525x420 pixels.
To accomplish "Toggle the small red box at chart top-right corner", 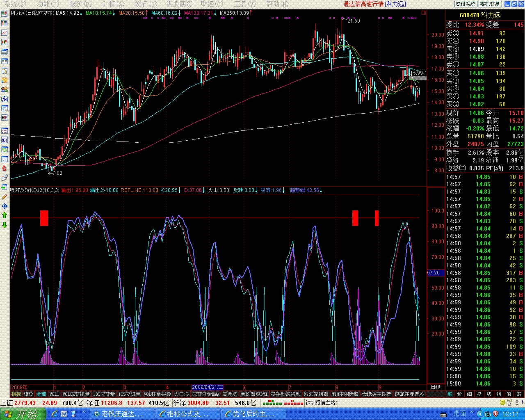I will (424, 13).
